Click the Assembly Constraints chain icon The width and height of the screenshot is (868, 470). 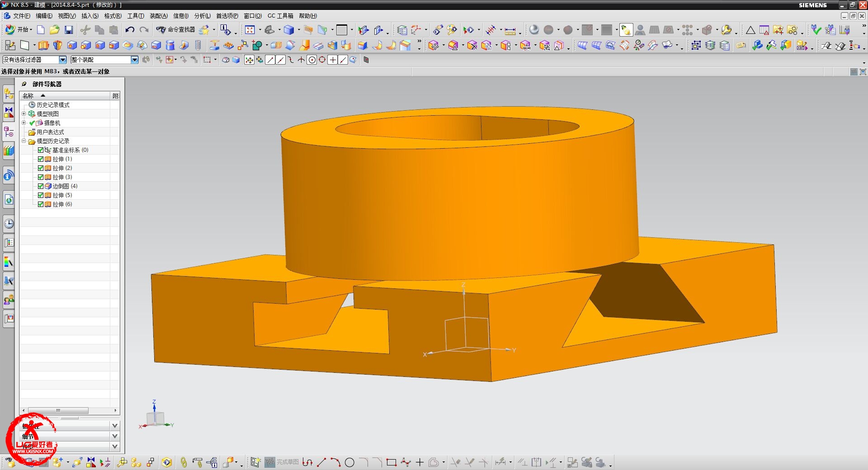(183, 462)
